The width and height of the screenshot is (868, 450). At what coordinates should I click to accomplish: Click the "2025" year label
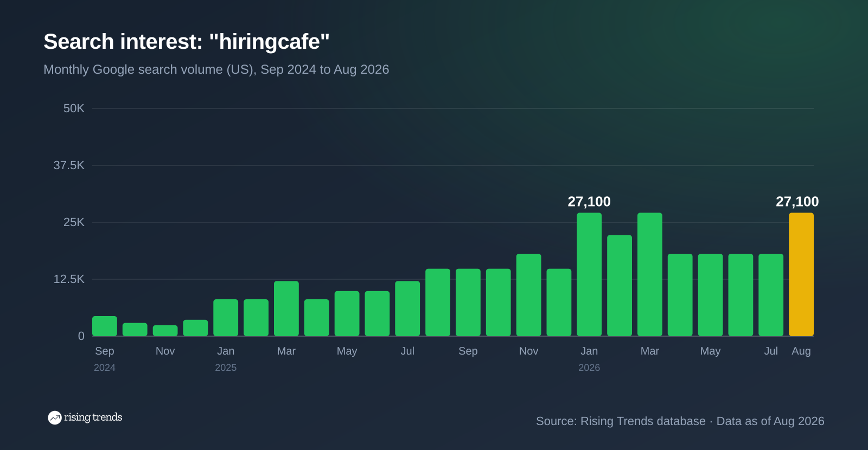click(x=226, y=368)
